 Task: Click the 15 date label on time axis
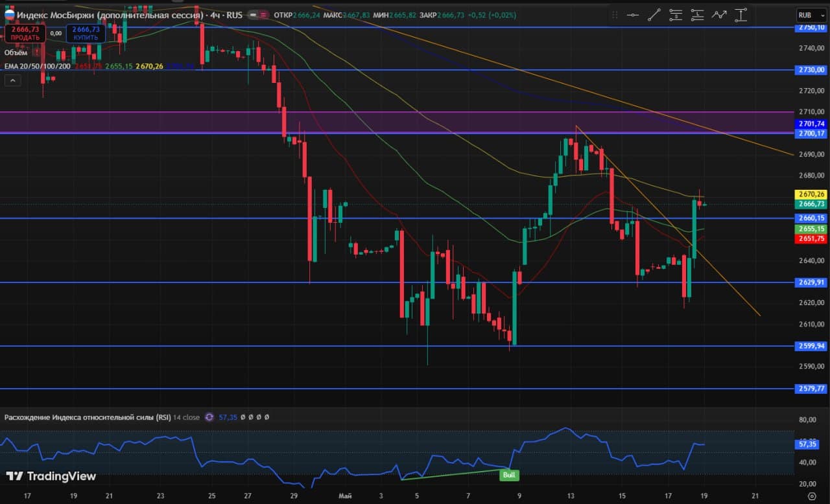coord(622,496)
